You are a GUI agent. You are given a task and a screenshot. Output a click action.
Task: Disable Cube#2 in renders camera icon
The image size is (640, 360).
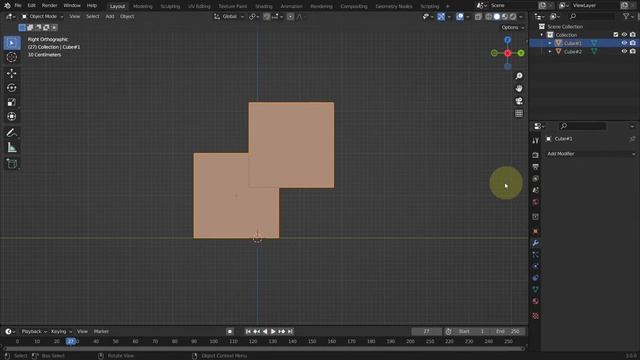[633, 52]
